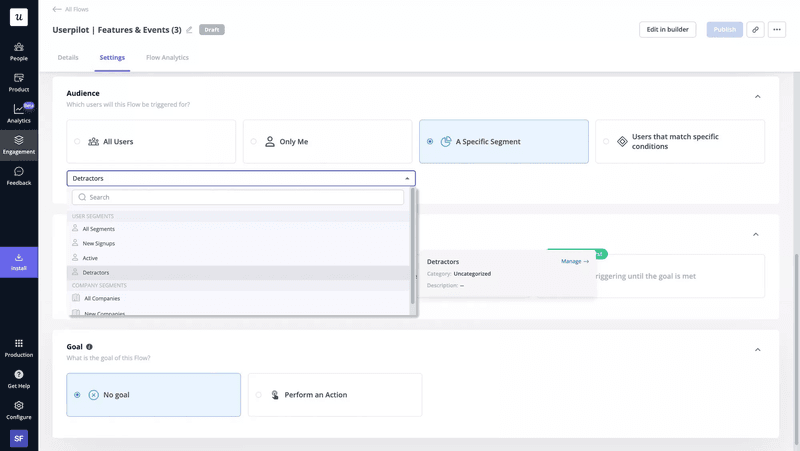Viewport: 800px width, 451px height.
Task: Open the People section in sidebar
Action: click(19, 51)
